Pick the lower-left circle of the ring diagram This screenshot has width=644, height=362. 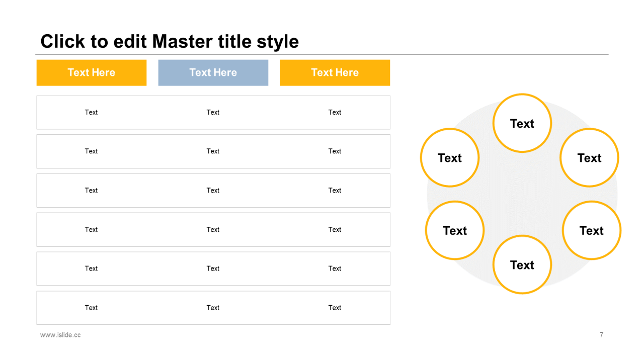pyautogui.click(x=454, y=230)
